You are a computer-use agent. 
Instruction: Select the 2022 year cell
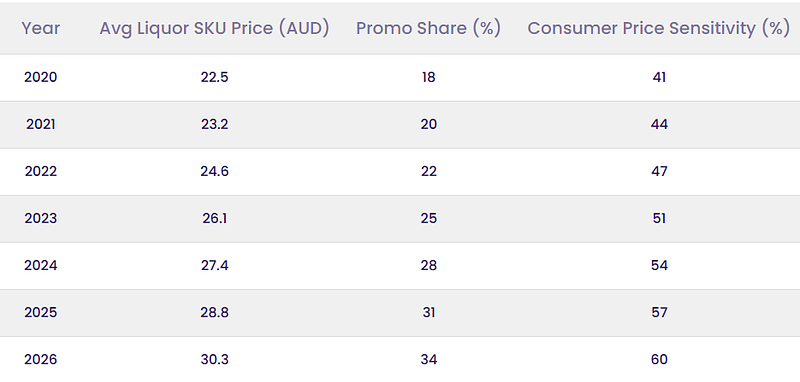pos(41,171)
